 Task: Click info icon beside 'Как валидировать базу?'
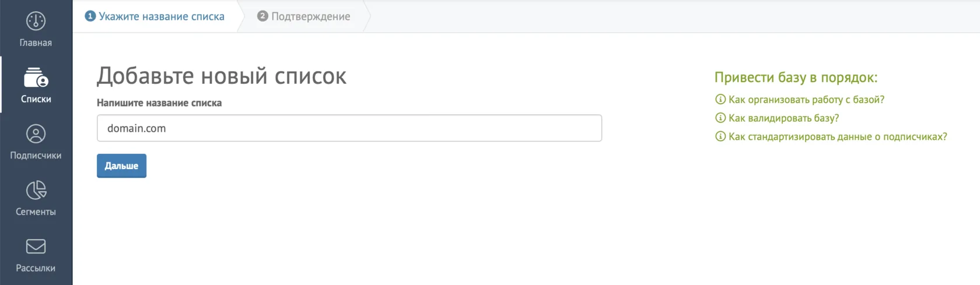coord(720,118)
